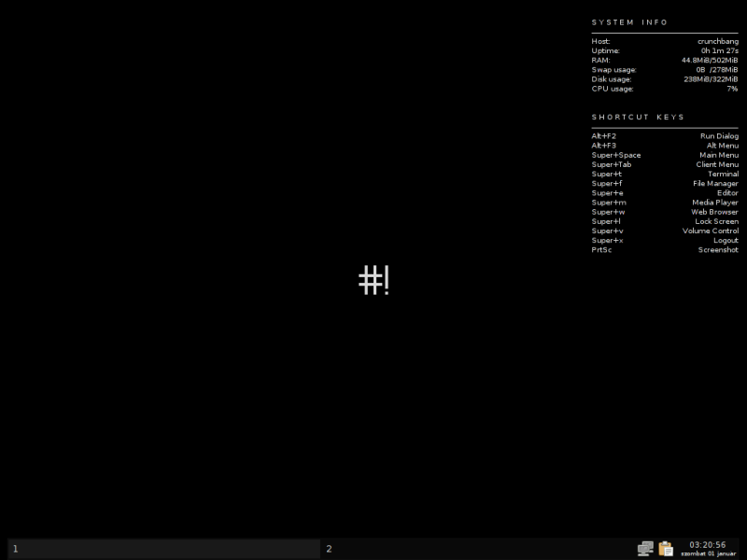The height and width of the screenshot is (560, 747).
Task: Click the RAM value "44.8MiB/502MiB"
Action: coord(710,60)
